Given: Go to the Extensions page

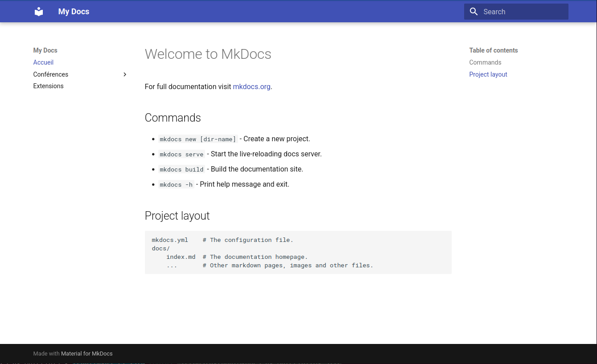Looking at the screenshot, I should coord(48,86).
